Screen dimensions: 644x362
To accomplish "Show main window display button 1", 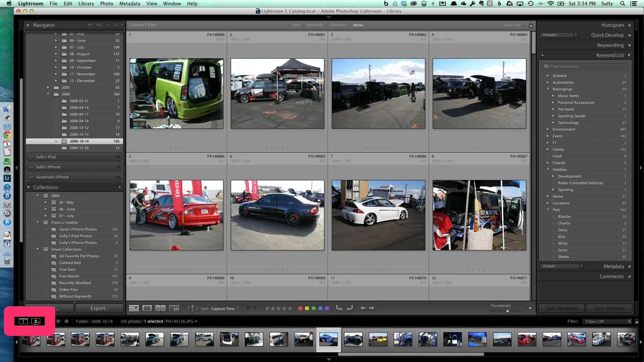I will [23, 321].
